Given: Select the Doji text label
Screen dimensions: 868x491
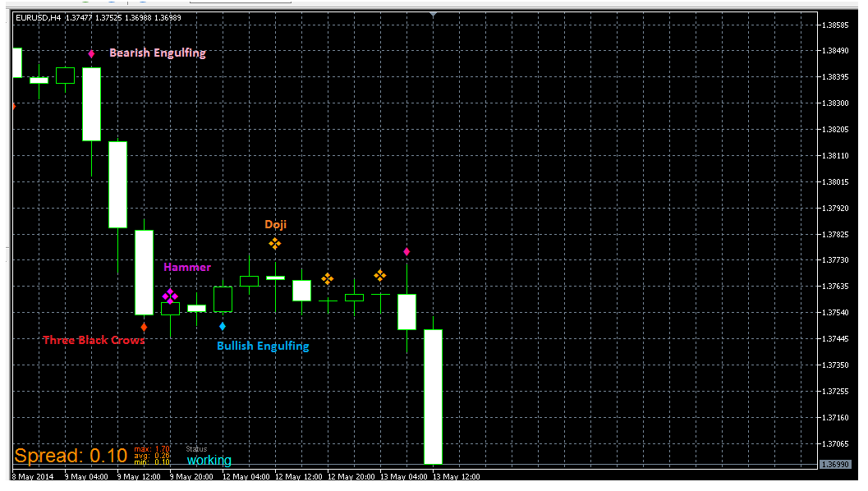Looking at the screenshot, I should pos(276,225).
